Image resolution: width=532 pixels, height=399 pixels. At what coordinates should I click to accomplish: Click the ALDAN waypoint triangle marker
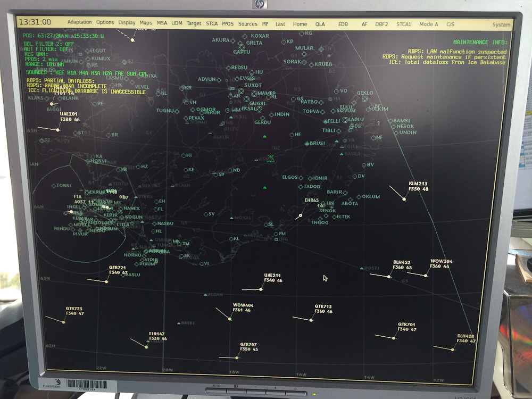206,294
